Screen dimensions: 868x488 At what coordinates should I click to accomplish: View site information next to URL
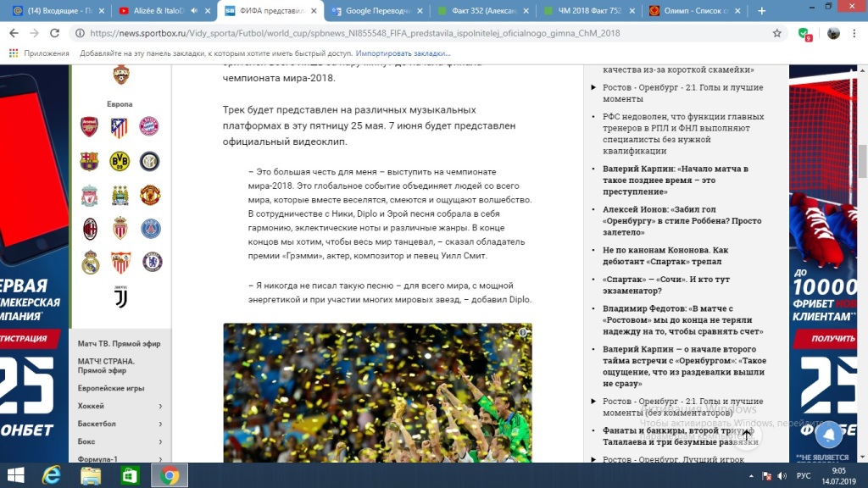(80, 33)
